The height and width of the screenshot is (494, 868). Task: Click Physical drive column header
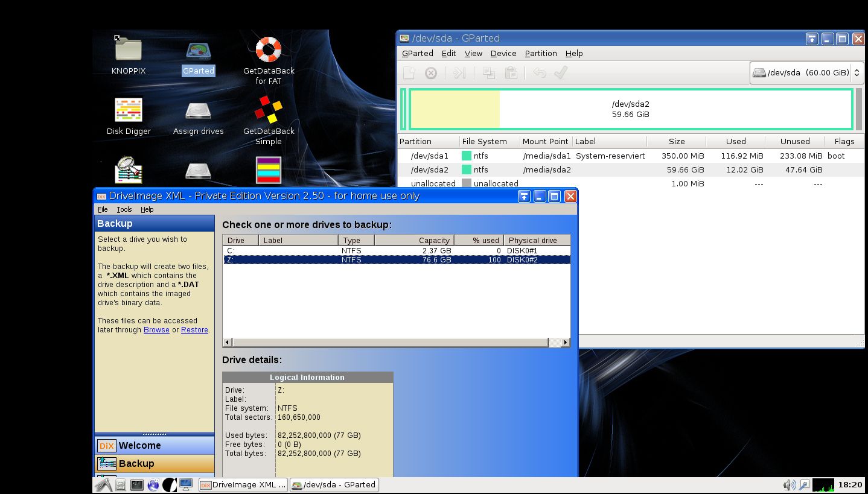tap(537, 240)
